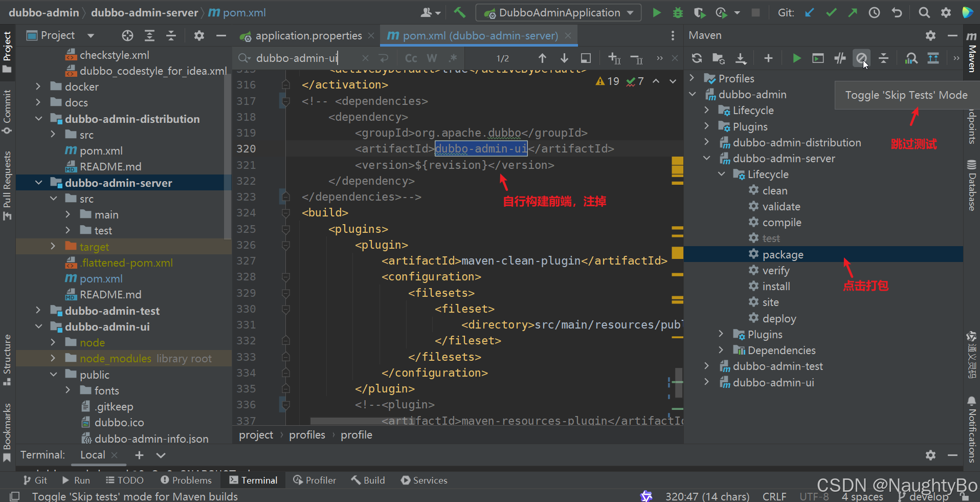Collapse dubbo-admin-distribution module in tree

click(x=38, y=118)
